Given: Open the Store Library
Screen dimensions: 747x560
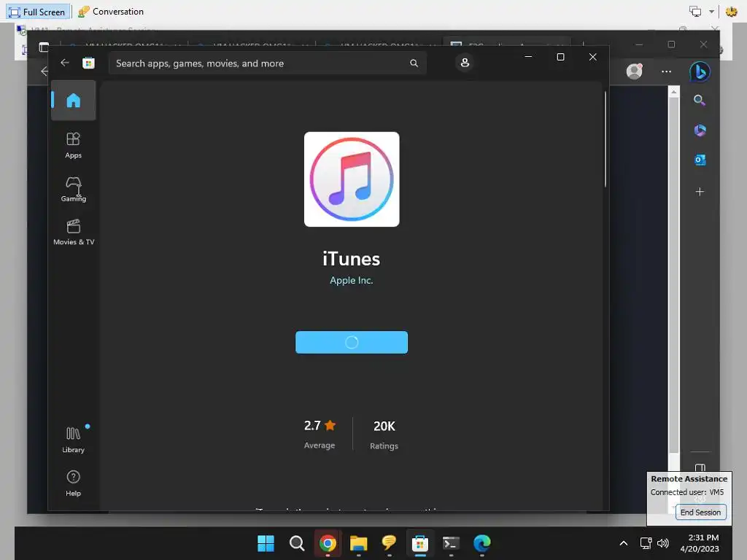Looking at the screenshot, I should click(74, 440).
